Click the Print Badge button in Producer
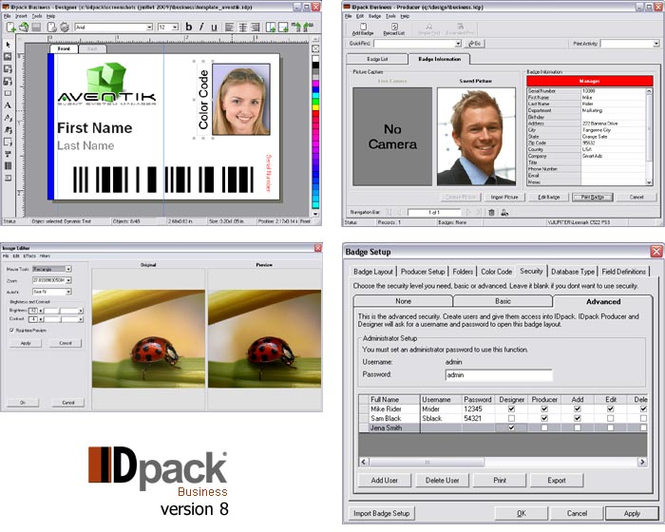 click(592, 197)
